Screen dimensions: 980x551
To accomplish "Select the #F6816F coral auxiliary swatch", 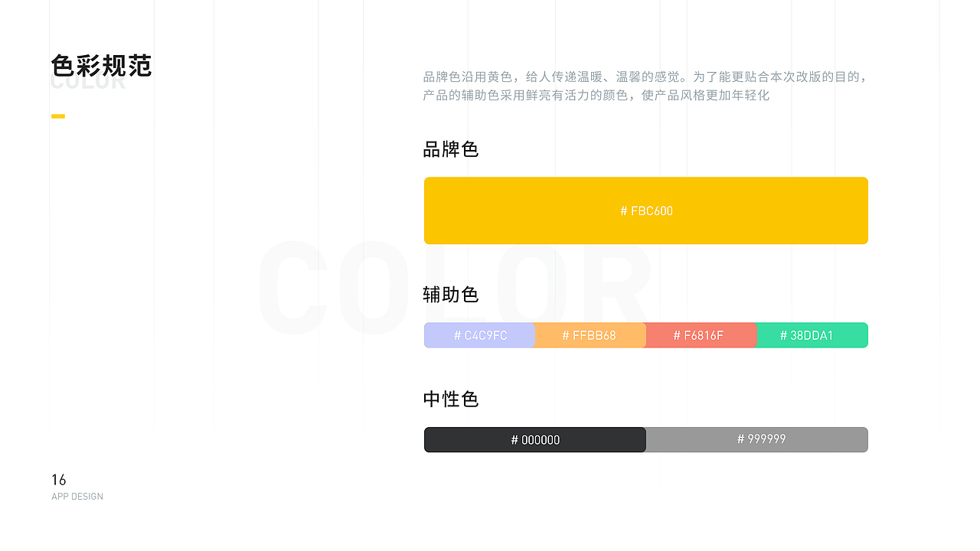I will 701,335.
